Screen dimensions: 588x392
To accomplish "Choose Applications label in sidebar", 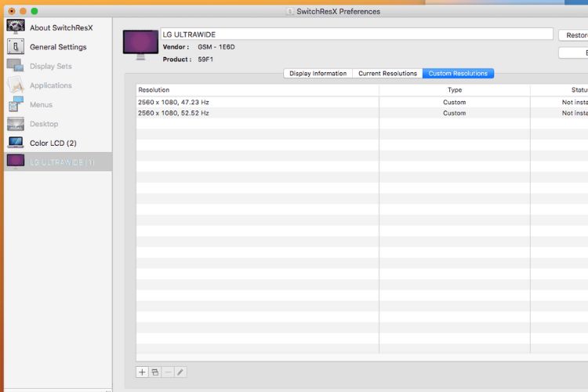I will point(51,85).
